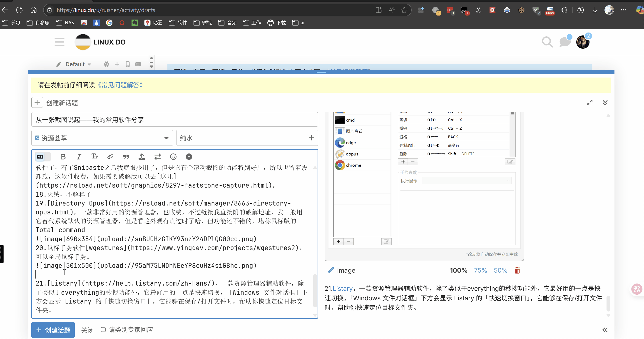Open the 工作 bookmarks folder
Image resolution: width=644 pixels, height=339 pixels.
click(x=252, y=23)
